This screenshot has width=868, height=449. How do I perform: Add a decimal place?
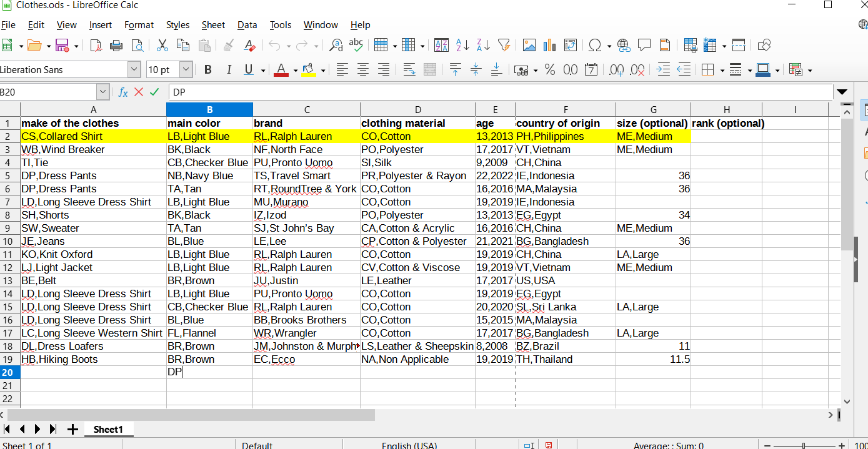pyautogui.click(x=617, y=70)
